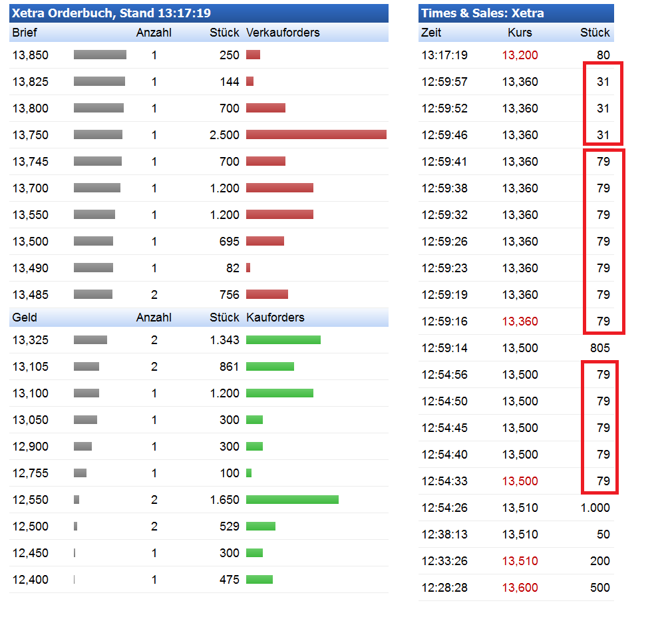Screen dimensions: 672x643
Task: Click the red sell-order bar for 13,850
Action: coord(253,55)
